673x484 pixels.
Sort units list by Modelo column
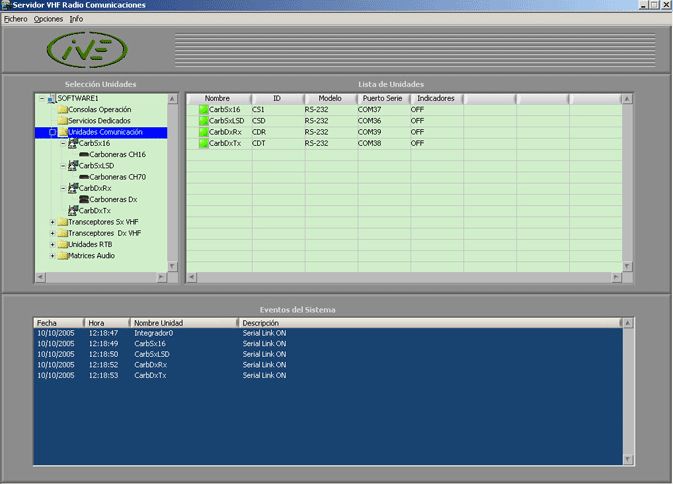(x=330, y=99)
